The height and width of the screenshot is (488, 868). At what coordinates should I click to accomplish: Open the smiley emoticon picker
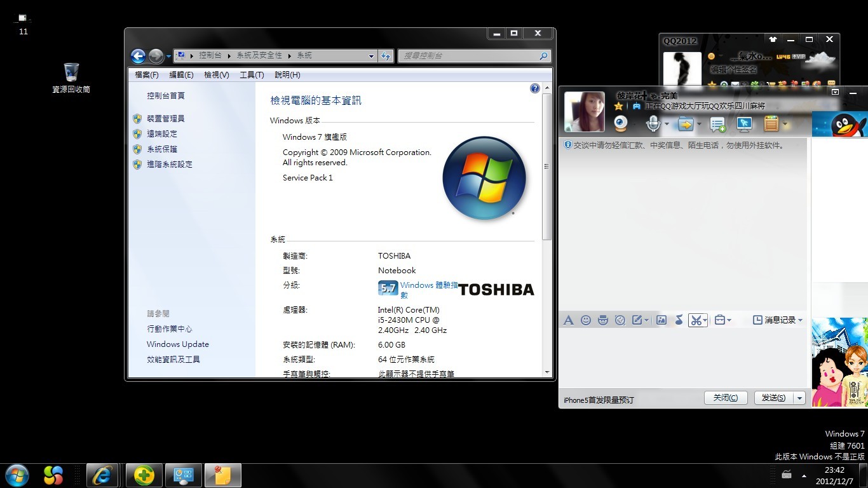click(x=586, y=320)
